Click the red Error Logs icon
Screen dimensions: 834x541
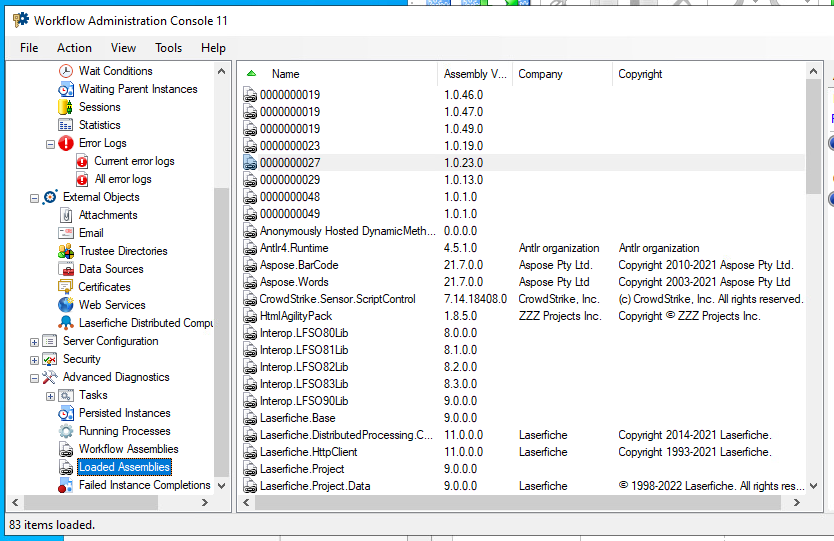(65, 143)
